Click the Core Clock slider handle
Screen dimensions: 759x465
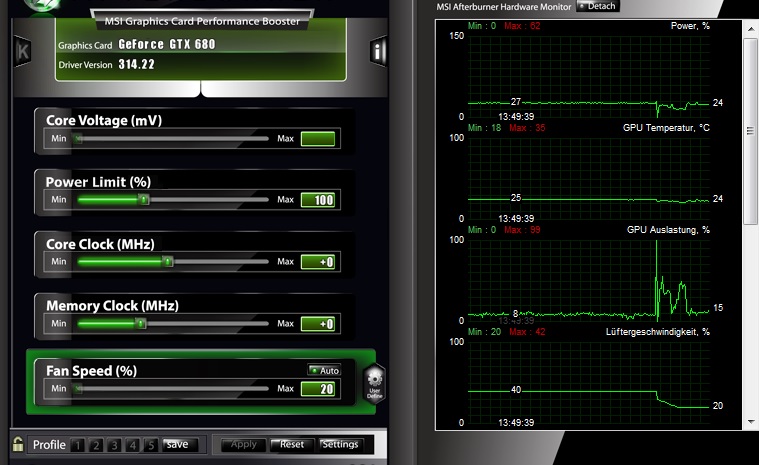[167, 262]
